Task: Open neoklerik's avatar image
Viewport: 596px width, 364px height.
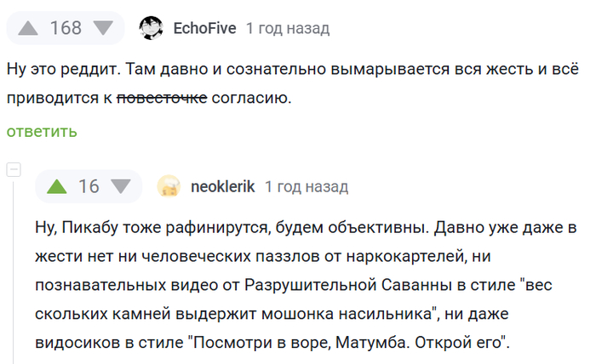Action: click(x=169, y=186)
